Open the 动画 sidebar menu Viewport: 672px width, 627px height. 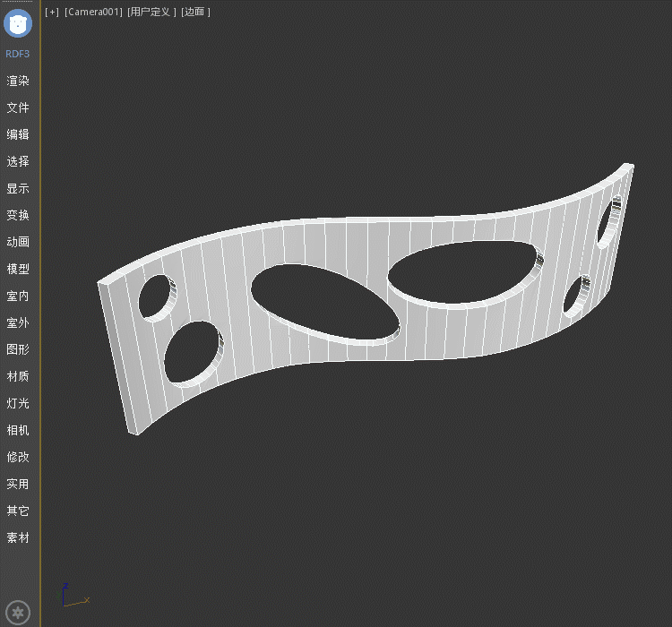tap(18, 242)
